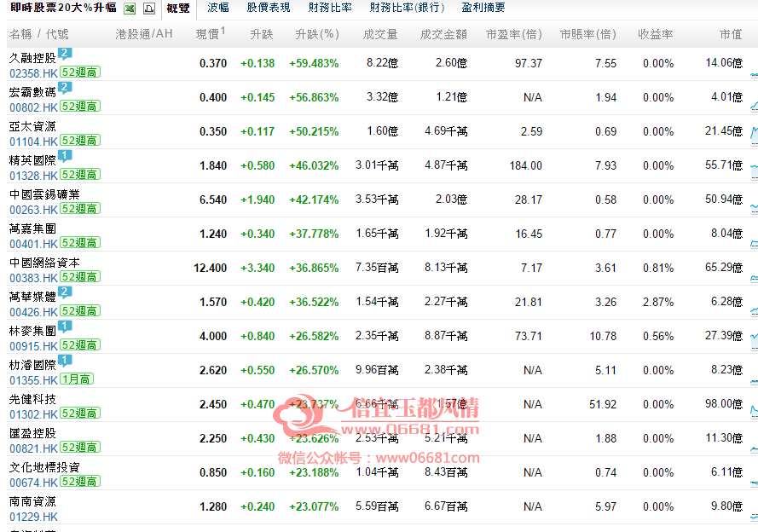Select the 財務比率 tab
This screenshot has height=532, width=758.
pos(330,8)
